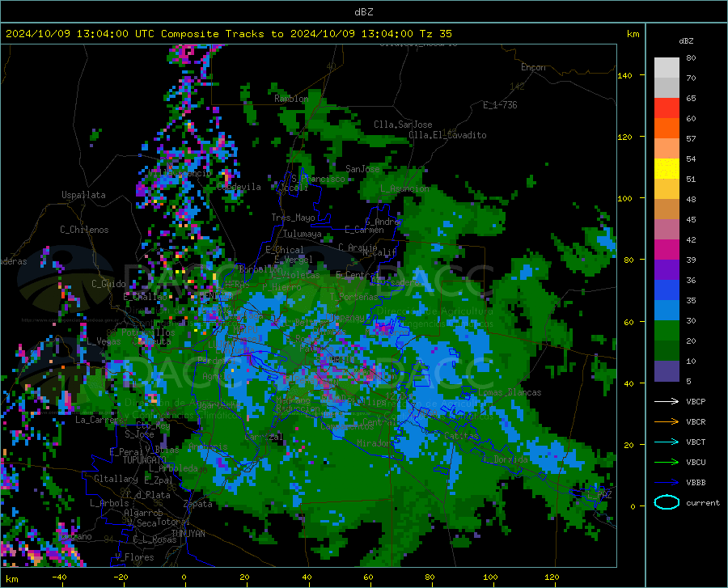Click the 140 km tick on right axis

click(625, 76)
